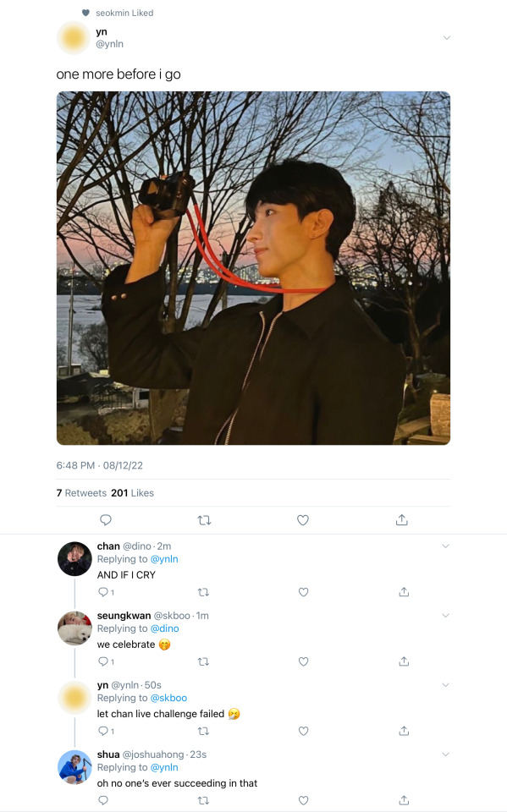Open the @skboo mention link

[168, 698]
